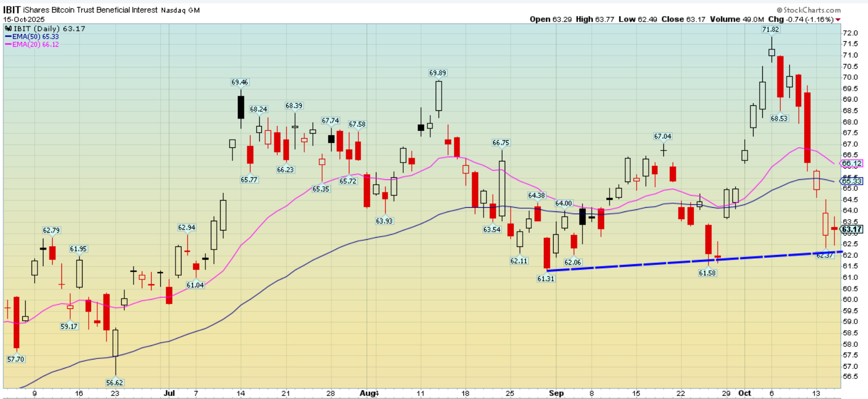The image size is (868, 399).
Task: Click the 68.53 price label
Action: click(x=779, y=118)
